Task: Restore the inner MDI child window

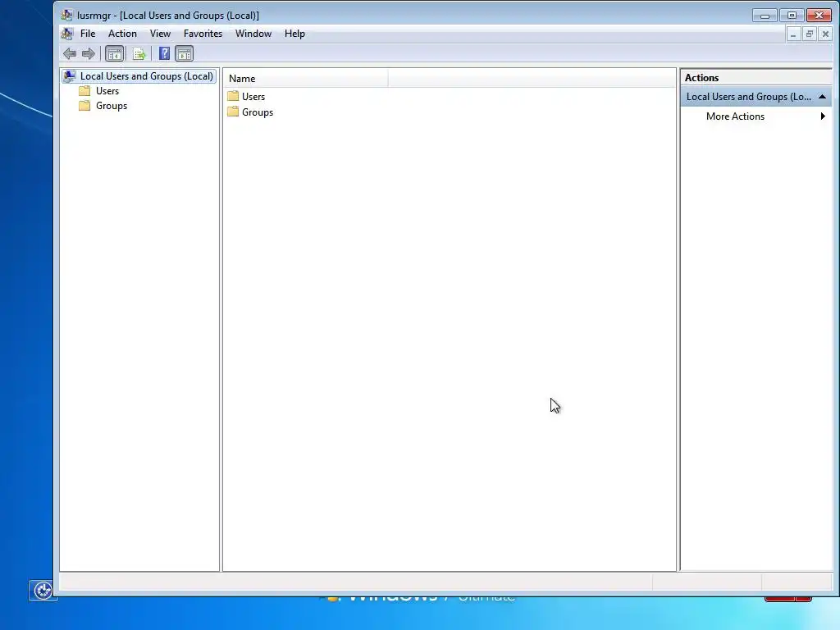Action: [810, 34]
